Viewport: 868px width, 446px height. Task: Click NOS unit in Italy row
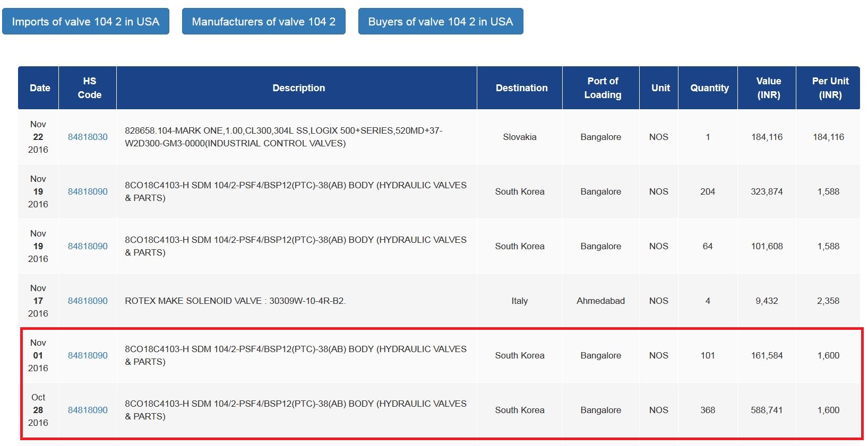(658, 301)
